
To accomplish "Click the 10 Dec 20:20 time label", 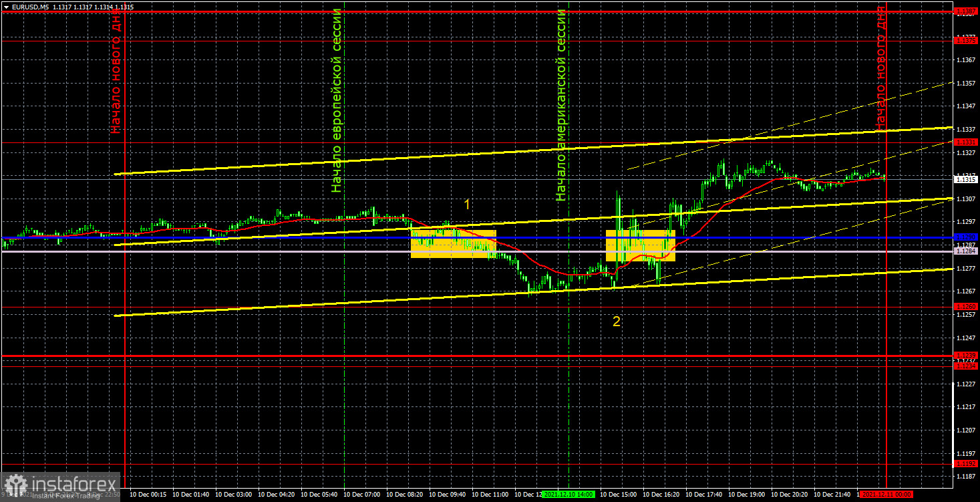I will point(790,495).
